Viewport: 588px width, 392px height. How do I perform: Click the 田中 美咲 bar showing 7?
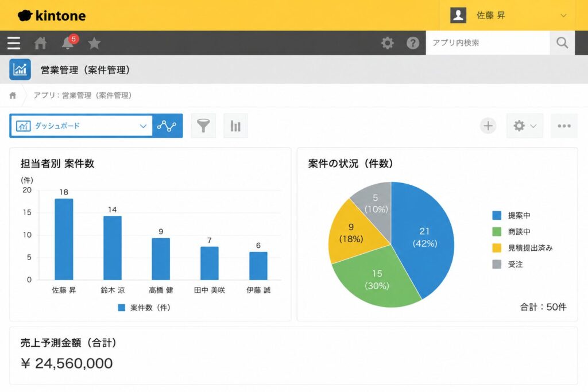(209, 263)
